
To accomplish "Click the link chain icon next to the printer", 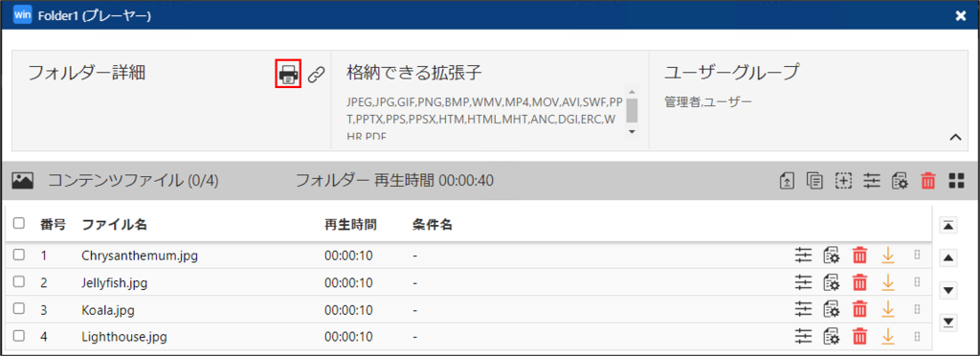I will tap(317, 75).
